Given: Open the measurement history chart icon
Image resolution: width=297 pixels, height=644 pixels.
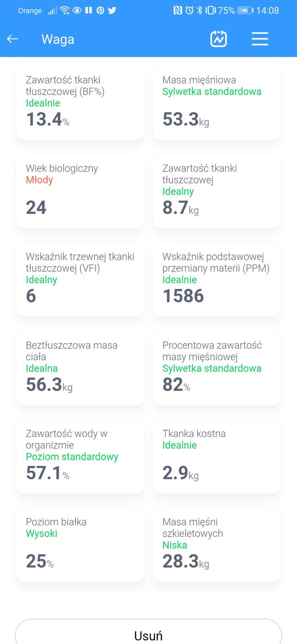Looking at the screenshot, I should click(x=218, y=39).
